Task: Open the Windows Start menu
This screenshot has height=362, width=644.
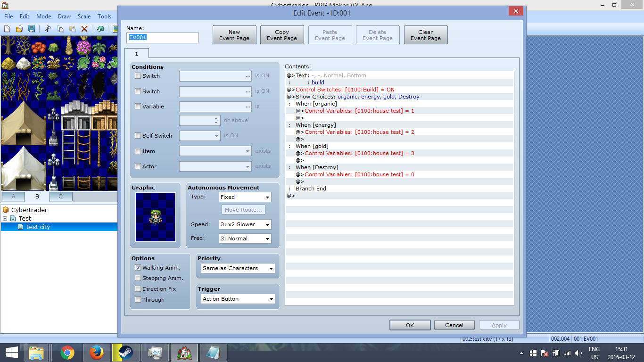Action: [12, 353]
